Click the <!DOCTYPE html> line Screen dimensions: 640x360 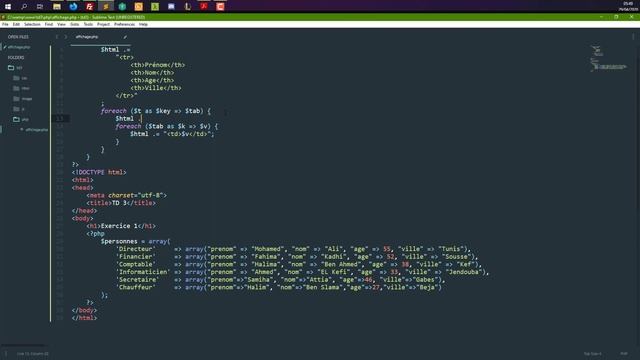click(x=99, y=172)
